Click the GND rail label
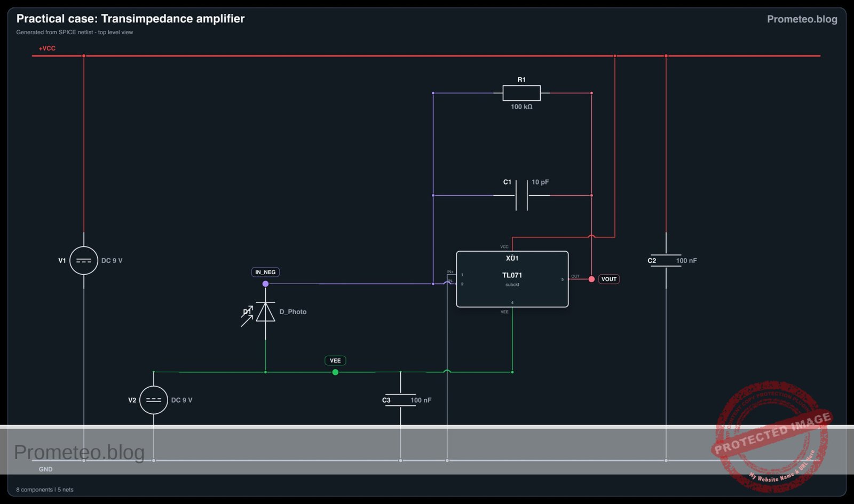Viewport: 854px width, 504px height. click(45, 469)
